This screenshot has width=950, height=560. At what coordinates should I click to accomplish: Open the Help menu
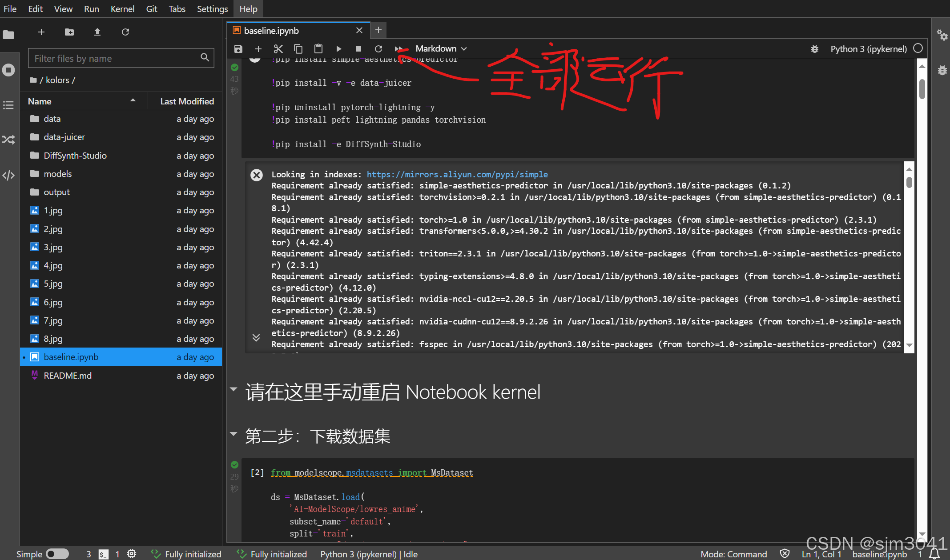point(248,9)
